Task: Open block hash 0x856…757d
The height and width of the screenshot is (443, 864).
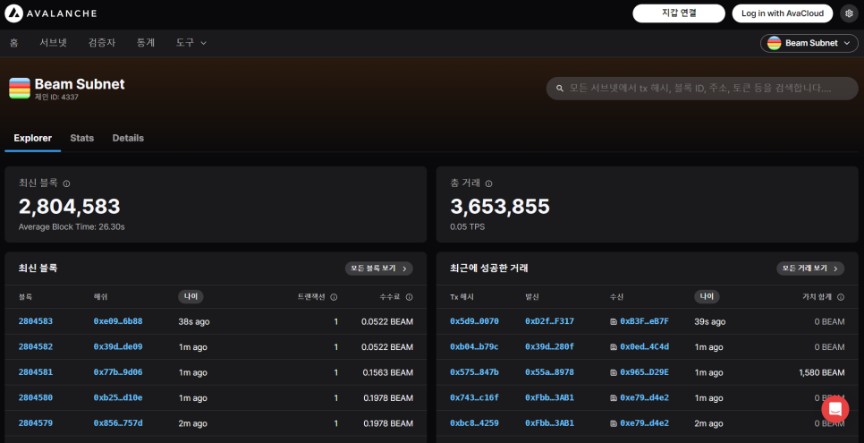Action: click(x=118, y=423)
